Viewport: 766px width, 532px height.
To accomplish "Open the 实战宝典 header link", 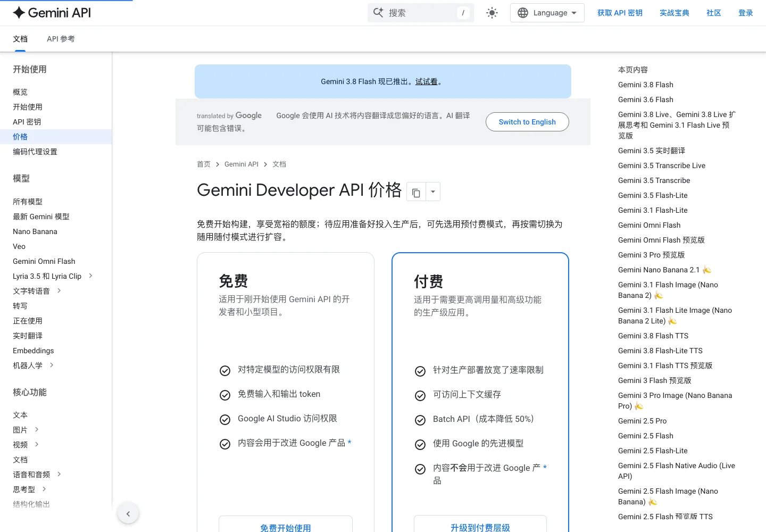I will [675, 13].
